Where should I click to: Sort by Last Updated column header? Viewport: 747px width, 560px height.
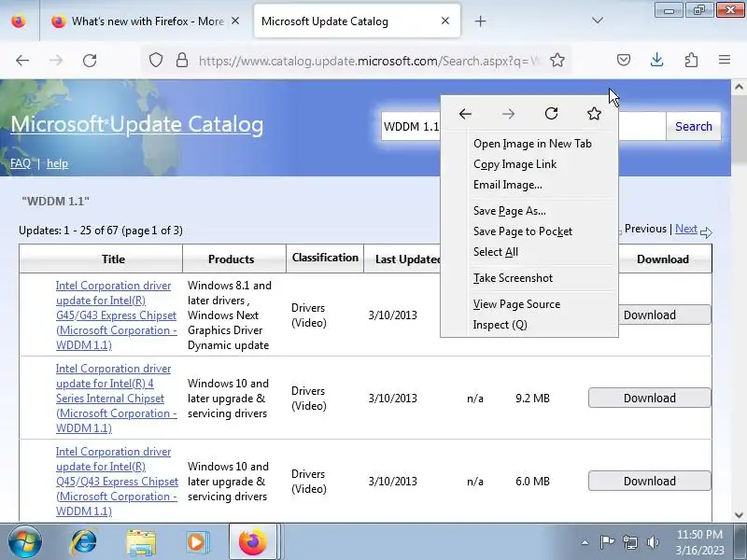pyautogui.click(x=408, y=259)
